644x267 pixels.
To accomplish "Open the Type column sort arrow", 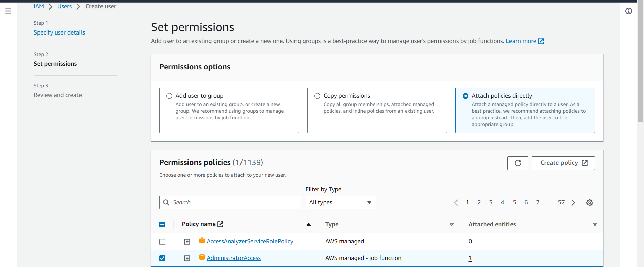I will [452, 224].
